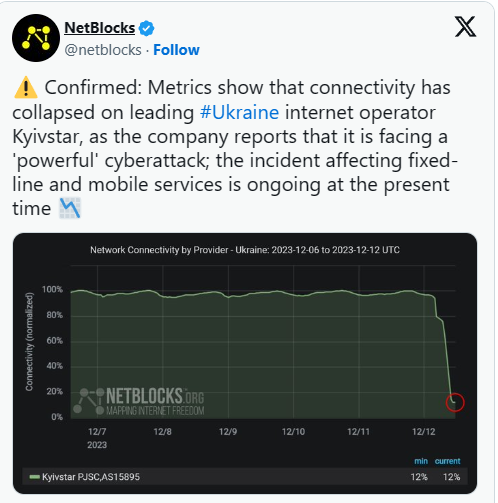Click the chart title text
This screenshot has height=503, width=498.
(x=245, y=250)
